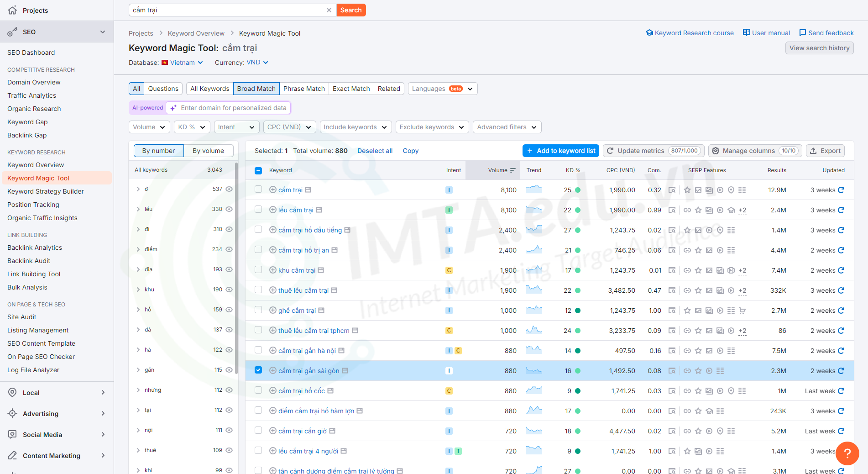868x474 pixels.
Task: Click green KD dot for cắm trại hồ cốc
Action: 578,391
